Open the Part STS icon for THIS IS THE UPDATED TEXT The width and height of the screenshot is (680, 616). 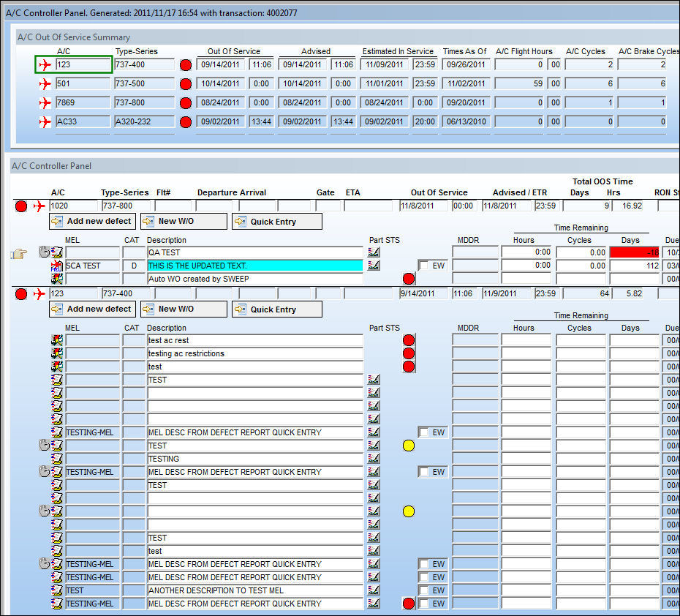pyautogui.click(x=374, y=265)
